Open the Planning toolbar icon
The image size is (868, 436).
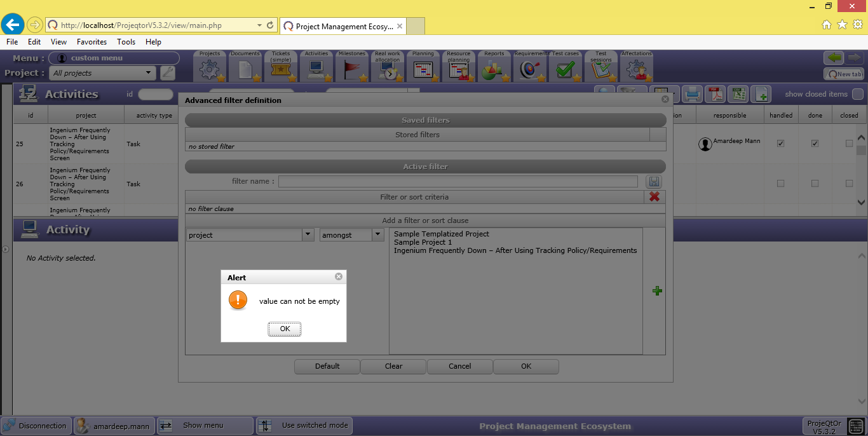pyautogui.click(x=423, y=67)
